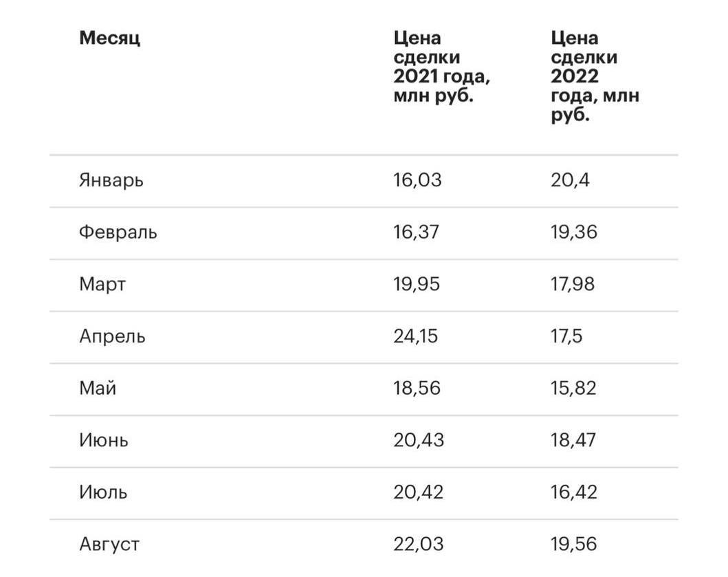Select the 20,4 value for January 2022
The width and height of the screenshot is (728, 577).
click(570, 180)
